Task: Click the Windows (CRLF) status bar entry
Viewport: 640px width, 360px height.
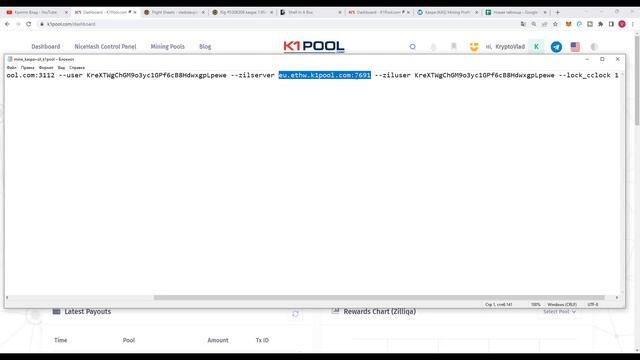Action: pyautogui.click(x=562, y=304)
